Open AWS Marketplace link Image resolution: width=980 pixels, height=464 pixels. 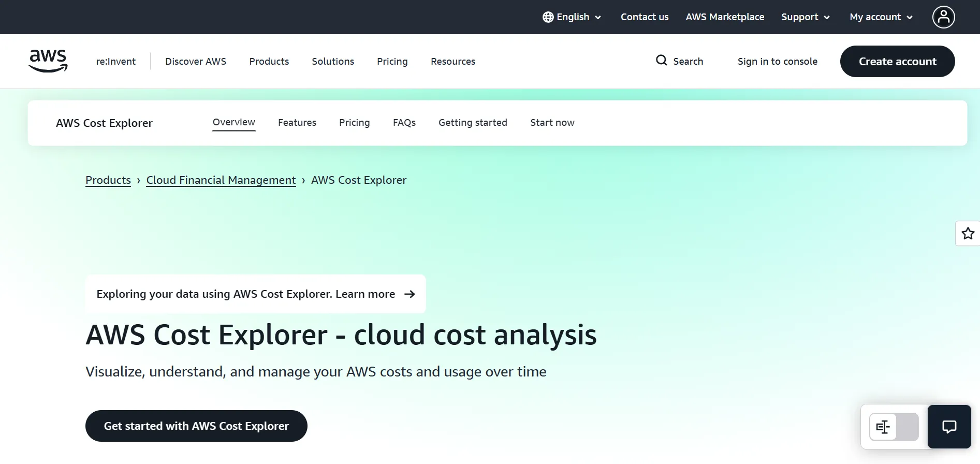pyautogui.click(x=725, y=17)
